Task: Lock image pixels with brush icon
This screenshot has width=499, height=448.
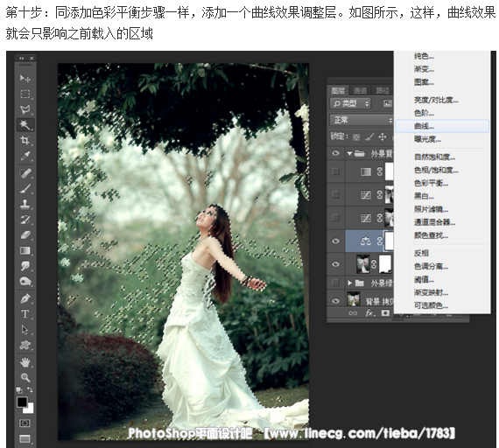Action: [369, 137]
